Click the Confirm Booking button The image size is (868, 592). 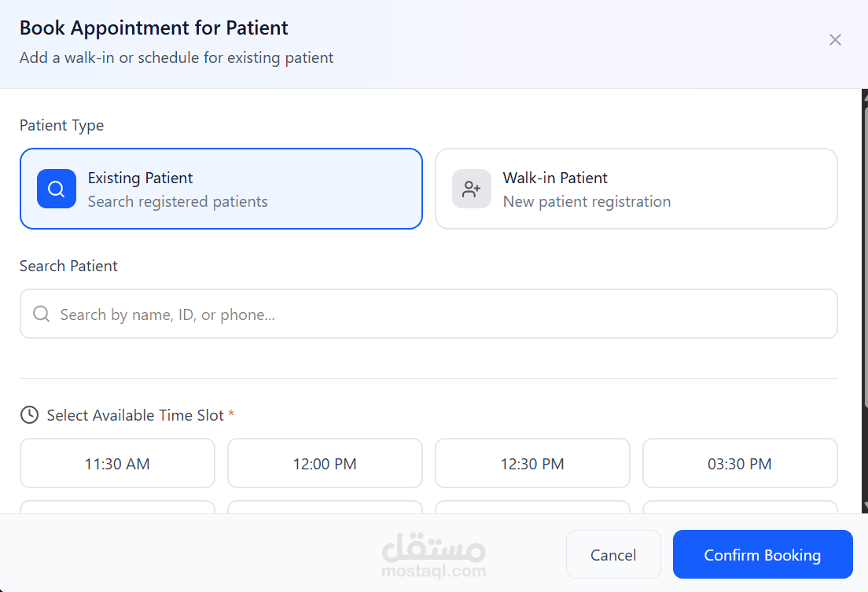tap(762, 555)
